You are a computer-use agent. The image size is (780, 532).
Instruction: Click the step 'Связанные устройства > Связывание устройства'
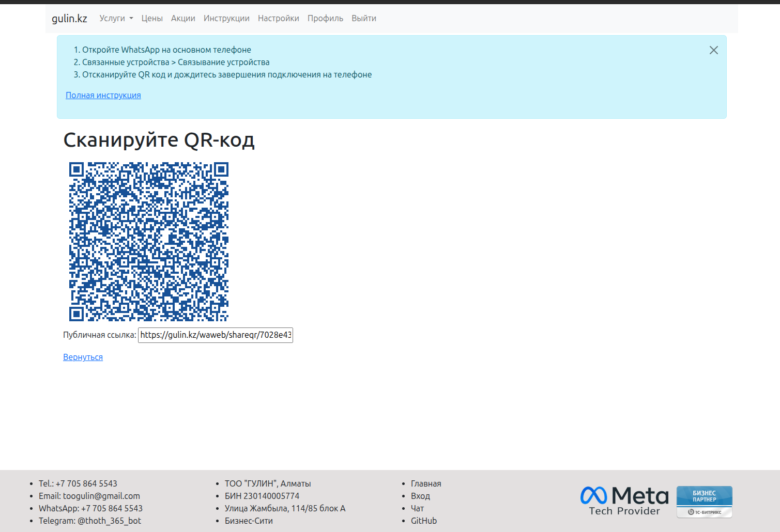click(176, 62)
